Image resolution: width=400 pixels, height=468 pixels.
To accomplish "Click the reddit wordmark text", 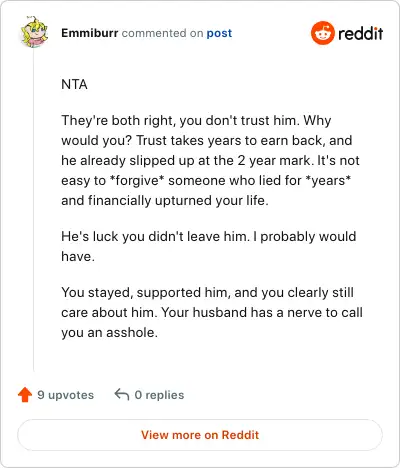I will tap(360, 33).
